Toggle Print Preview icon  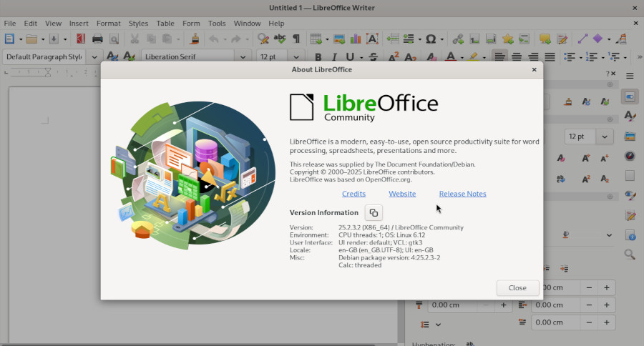click(x=114, y=39)
